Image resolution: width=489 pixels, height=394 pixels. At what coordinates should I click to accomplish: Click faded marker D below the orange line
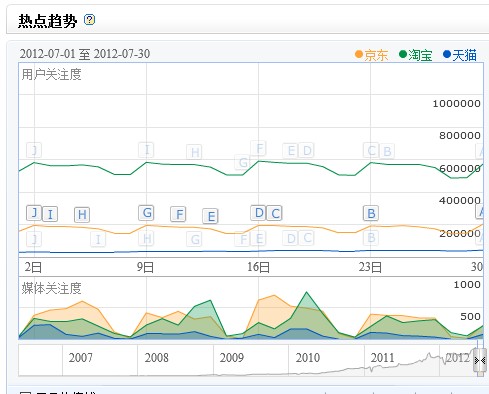290,238
